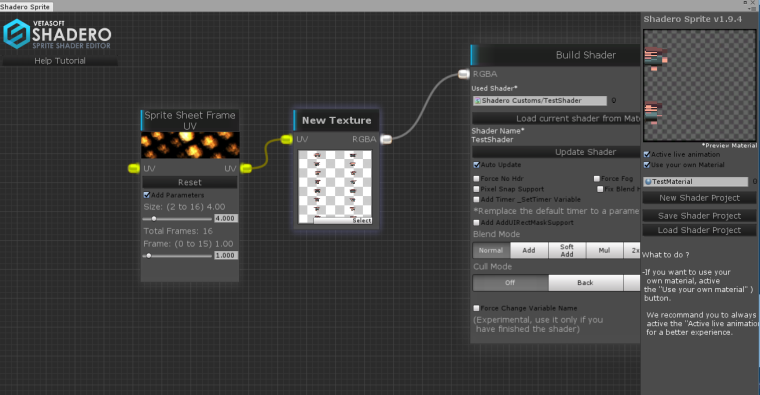Toggle the Add Parameters checkbox
The image size is (760, 395).
[x=146, y=195]
